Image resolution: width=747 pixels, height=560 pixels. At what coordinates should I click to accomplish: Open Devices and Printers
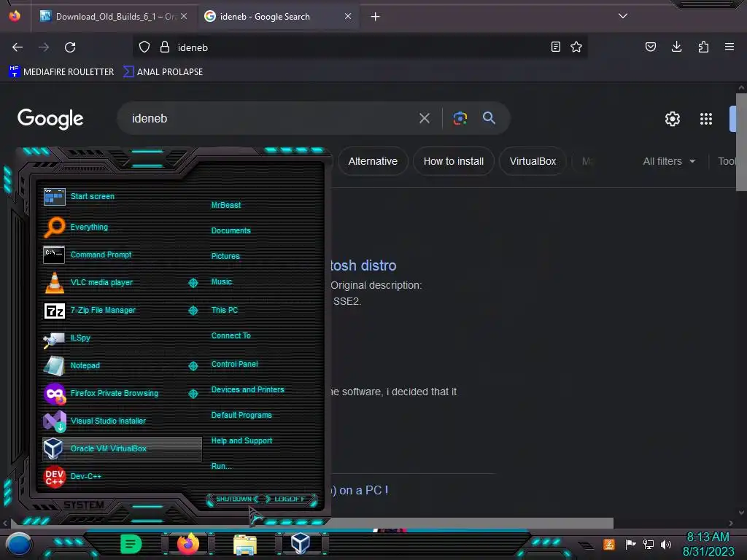pyautogui.click(x=247, y=389)
